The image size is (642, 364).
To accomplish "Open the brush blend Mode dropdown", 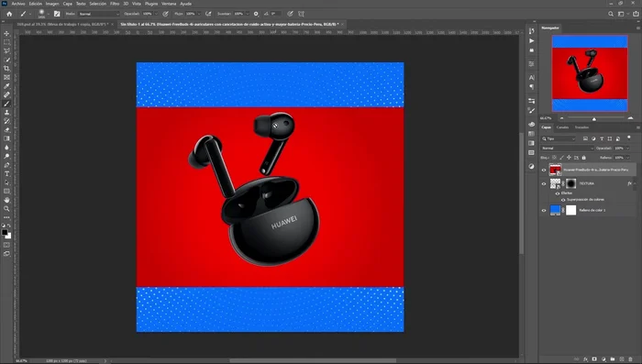I will (99, 14).
